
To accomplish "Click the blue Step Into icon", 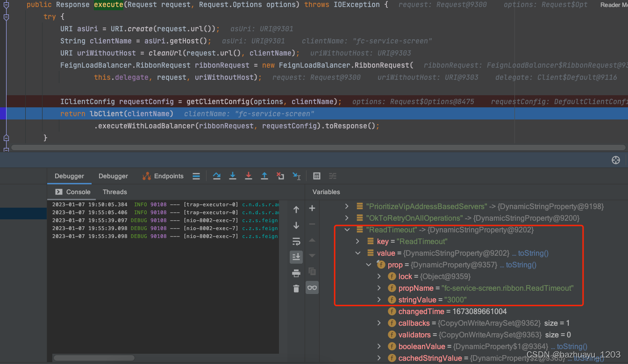I will [233, 176].
